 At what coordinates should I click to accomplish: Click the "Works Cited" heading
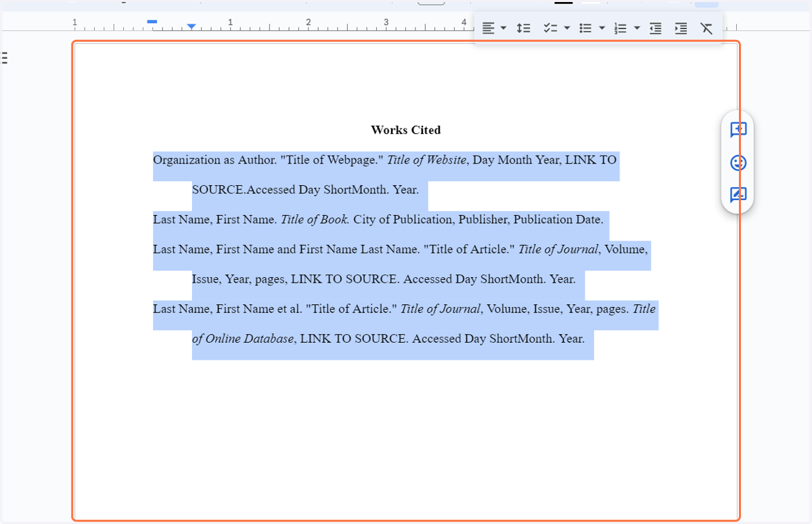[406, 130]
